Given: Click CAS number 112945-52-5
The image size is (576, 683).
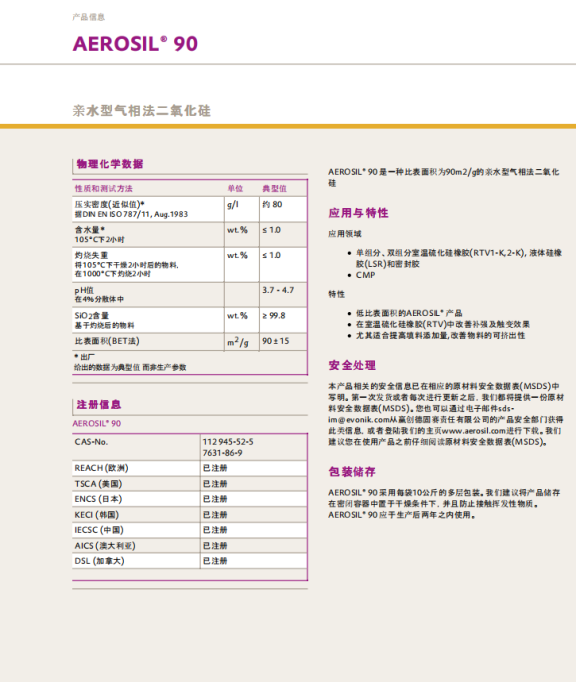Looking at the screenshot, I should 228,442.
